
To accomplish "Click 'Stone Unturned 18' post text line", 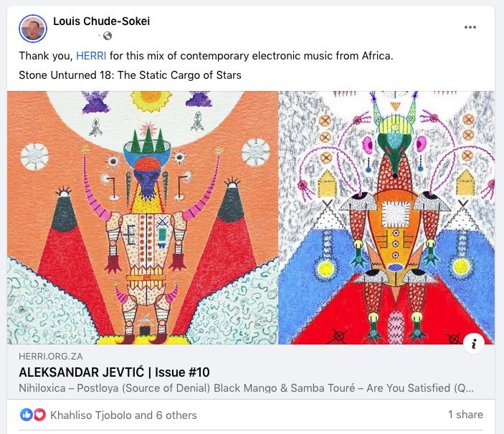I will pos(130,75).
